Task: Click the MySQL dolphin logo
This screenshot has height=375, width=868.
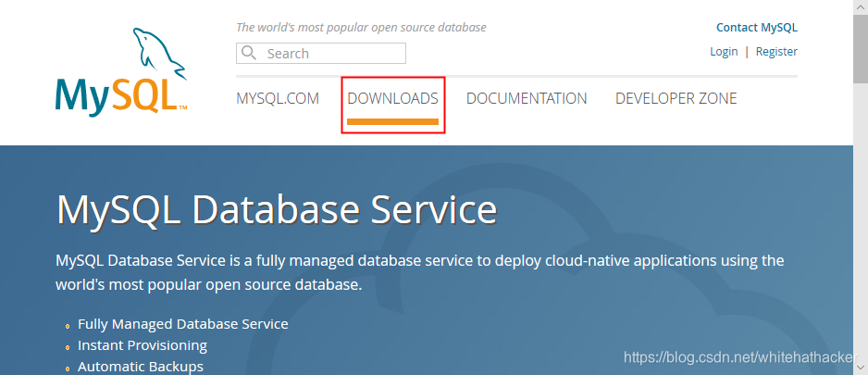Action: click(x=121, y=71)
